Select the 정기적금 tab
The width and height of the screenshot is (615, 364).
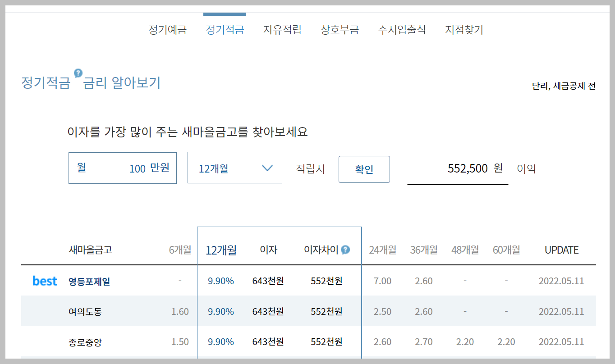225,30
